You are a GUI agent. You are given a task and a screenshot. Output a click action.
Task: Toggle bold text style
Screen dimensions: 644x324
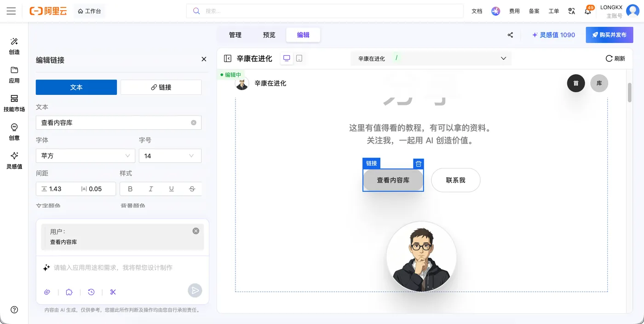pos(130,189)
